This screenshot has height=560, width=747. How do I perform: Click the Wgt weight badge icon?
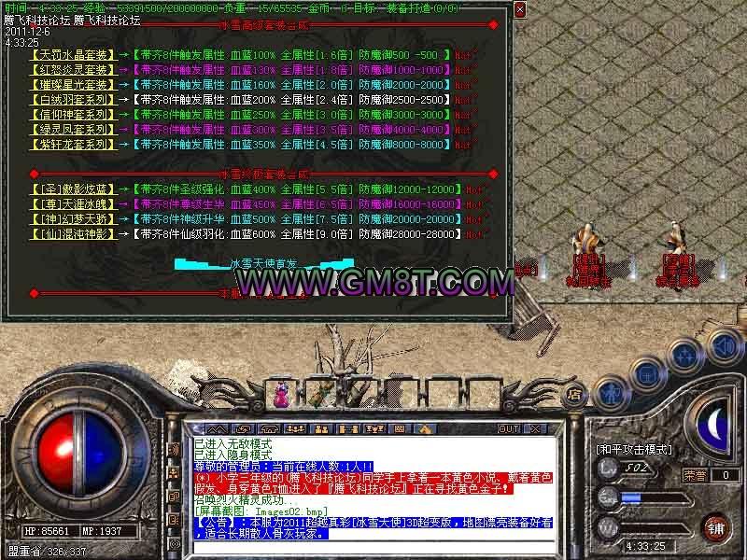[x=609, y=528]
